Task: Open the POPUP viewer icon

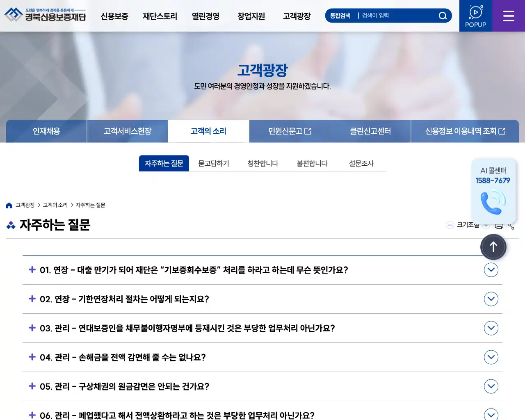Action: 476,16
